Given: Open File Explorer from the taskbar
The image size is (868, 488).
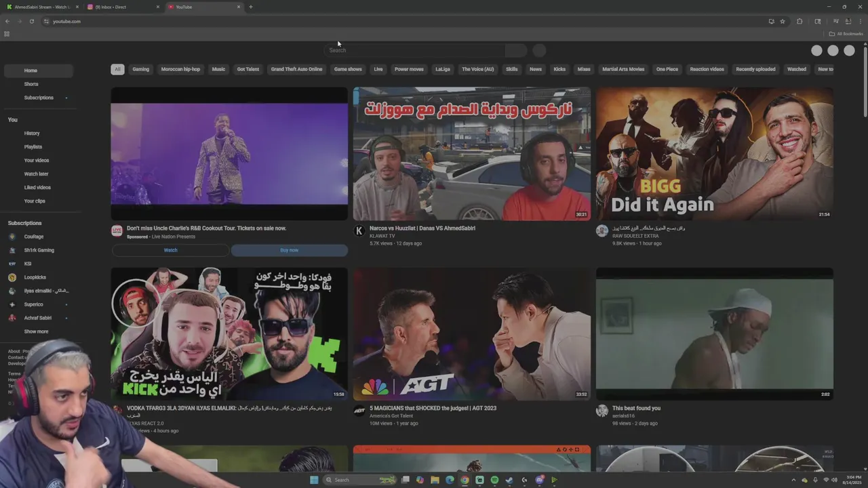Looking at the screenshot, I should 435,480.
